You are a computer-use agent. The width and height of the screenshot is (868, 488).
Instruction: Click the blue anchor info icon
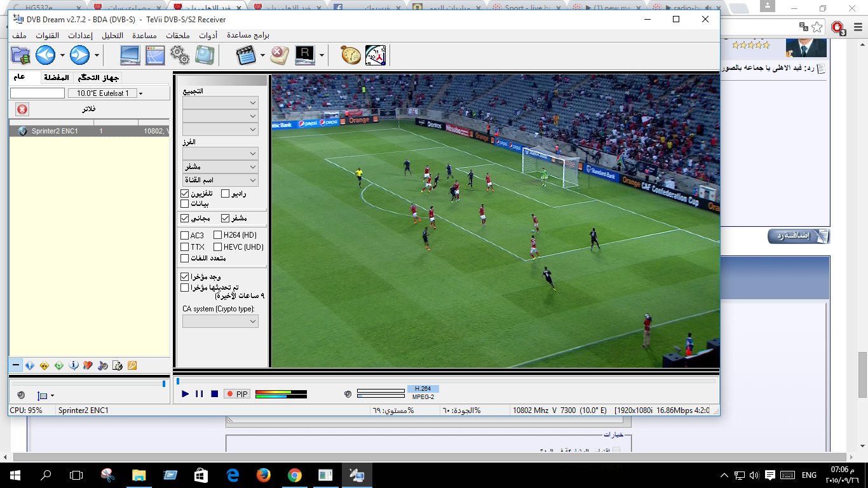click(x=74, y=365)
